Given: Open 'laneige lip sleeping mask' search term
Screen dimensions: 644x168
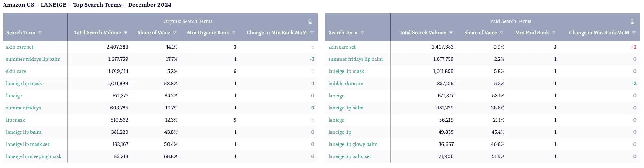Looking at the screenshot, I should point(34,156).
